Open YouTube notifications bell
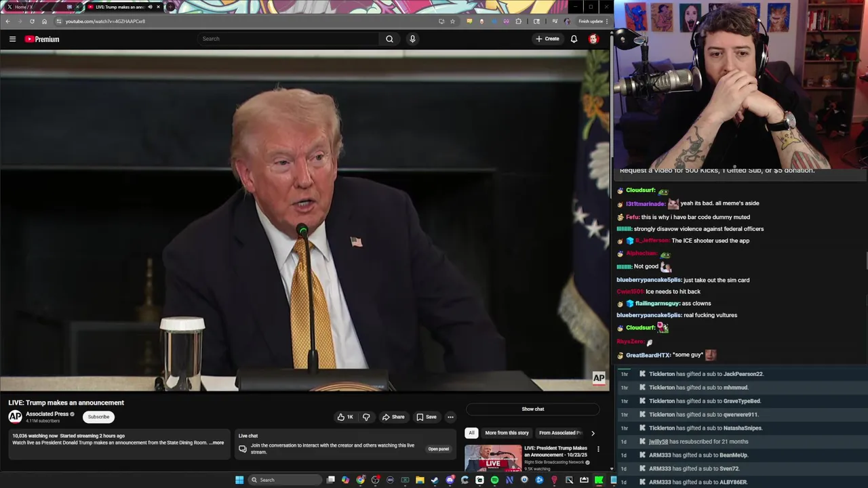Screen dimensions: 868x488 [574, 39]
